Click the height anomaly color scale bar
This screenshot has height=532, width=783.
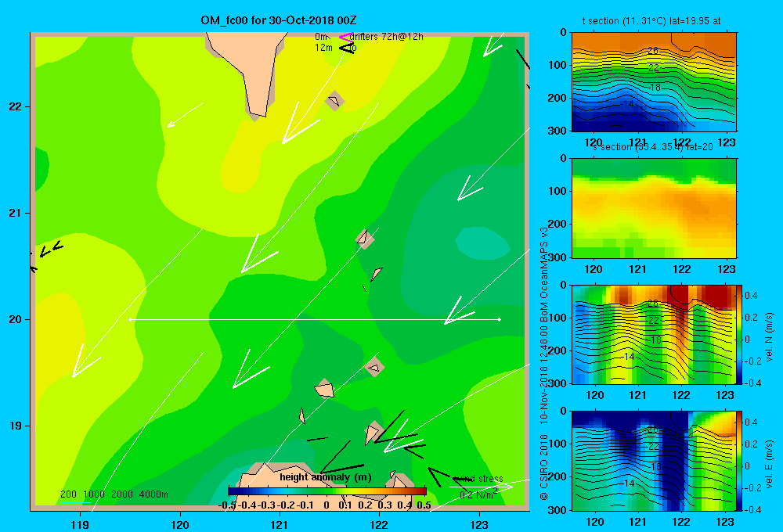pyautogui.click(x=327, y=491)
